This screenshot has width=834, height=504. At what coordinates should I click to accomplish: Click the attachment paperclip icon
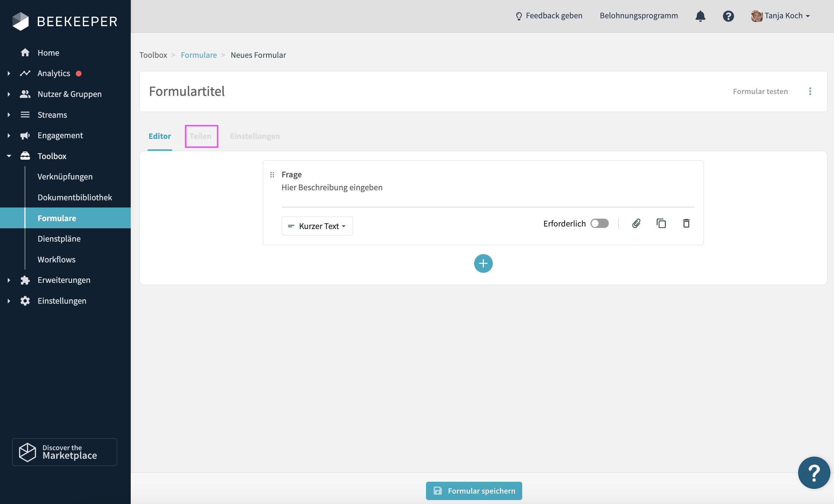pyautogui.click(x=636, y=224)
